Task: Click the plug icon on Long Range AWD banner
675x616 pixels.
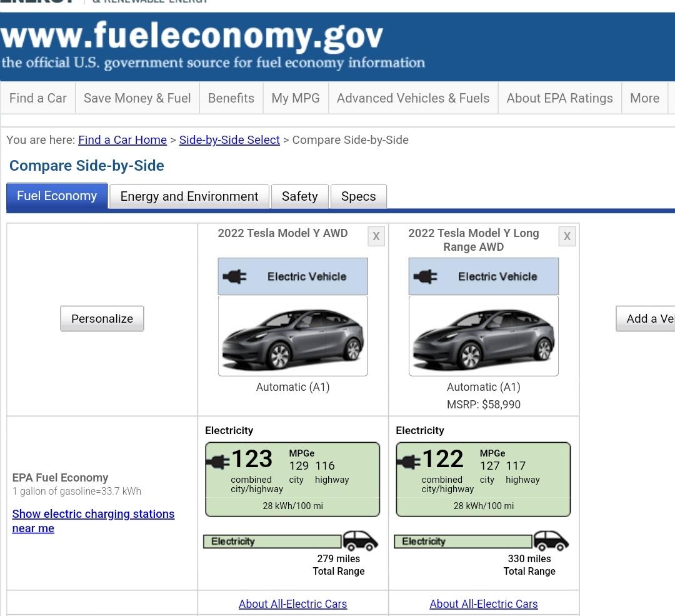Action: click(x=426, y=276)
